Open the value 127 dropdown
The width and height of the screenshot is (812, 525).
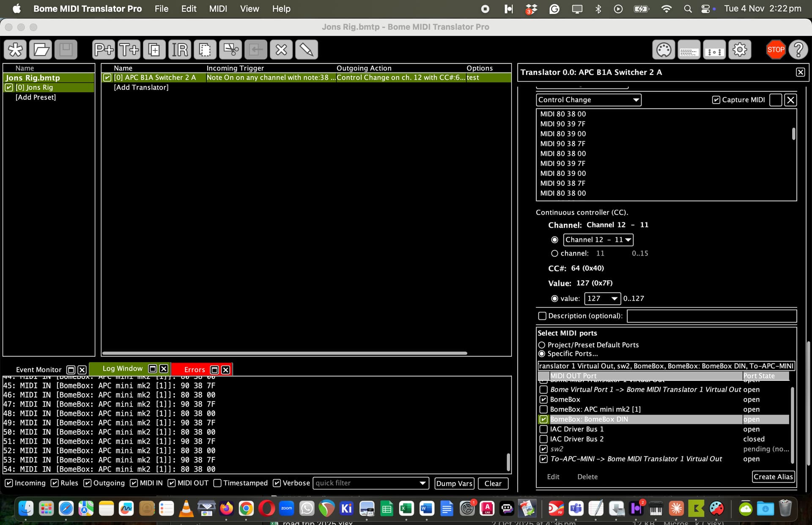point(602,298)
